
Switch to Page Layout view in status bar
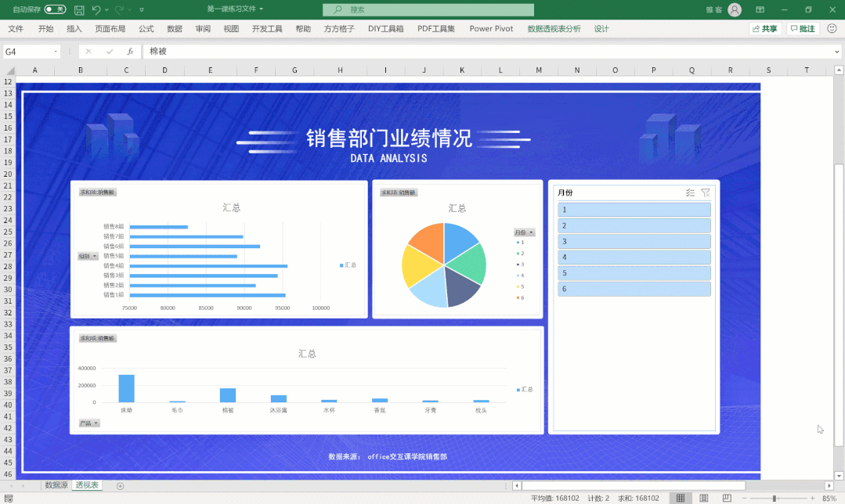(703, 498)
